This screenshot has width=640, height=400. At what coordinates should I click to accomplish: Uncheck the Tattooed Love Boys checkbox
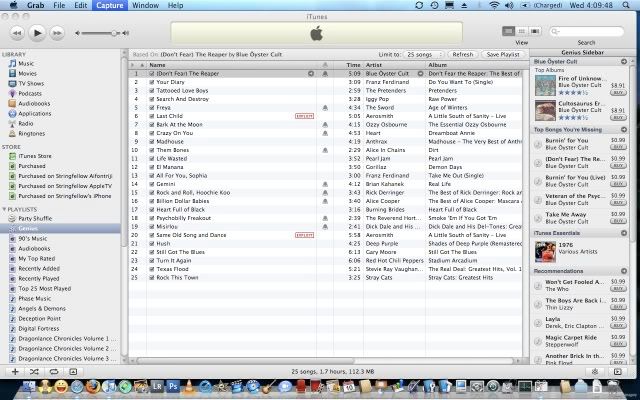pos(152,88)
